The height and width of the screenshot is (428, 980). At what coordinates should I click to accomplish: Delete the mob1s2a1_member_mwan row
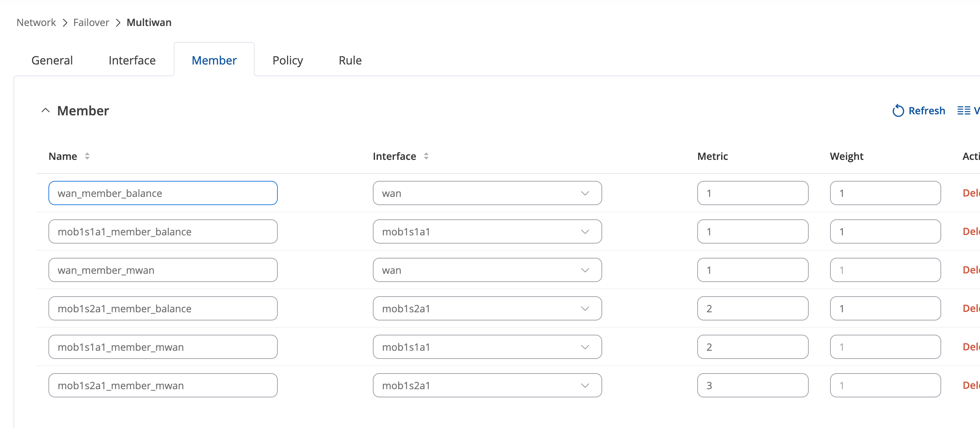970,385
